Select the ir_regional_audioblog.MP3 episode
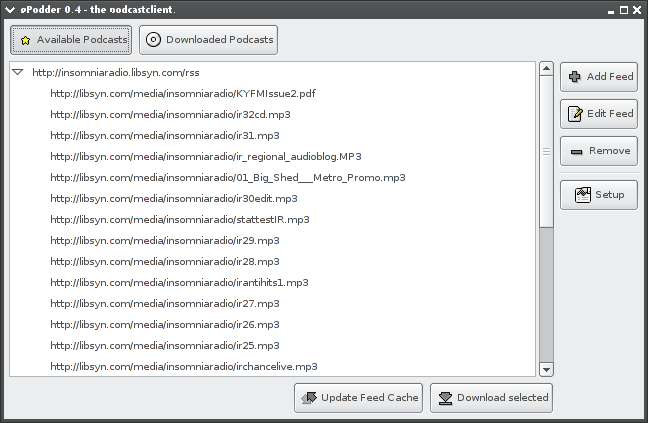 [272, 157]
